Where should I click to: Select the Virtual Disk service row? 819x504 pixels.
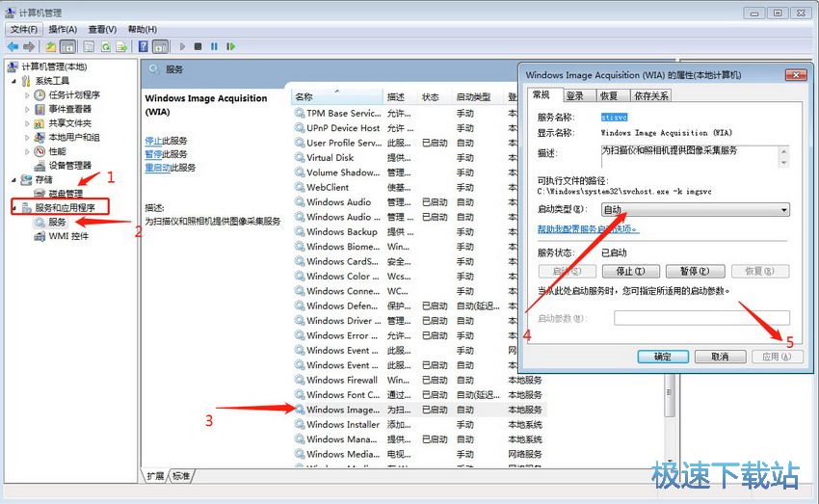tap(405, 157)
